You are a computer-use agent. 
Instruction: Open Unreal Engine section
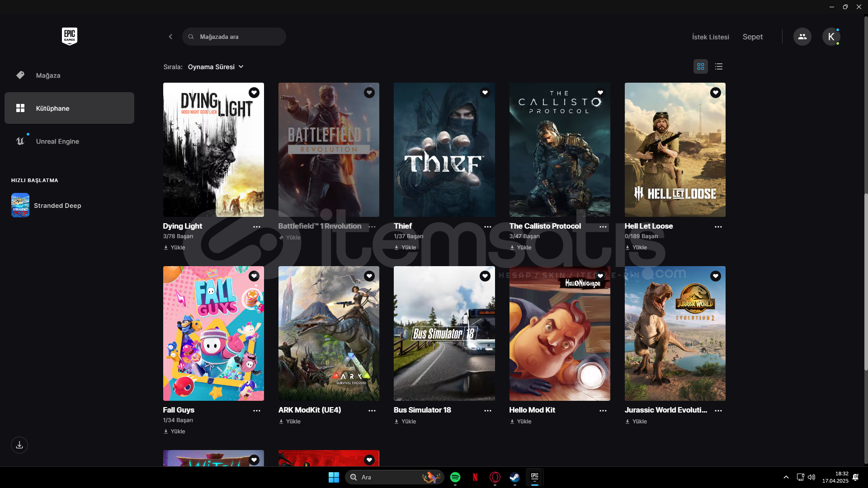(x=69, y=141)
